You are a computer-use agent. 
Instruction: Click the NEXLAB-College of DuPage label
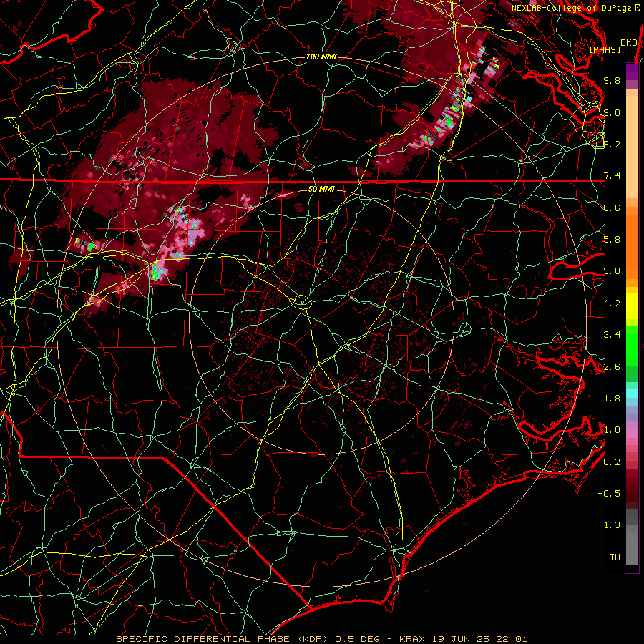point(573,8)
